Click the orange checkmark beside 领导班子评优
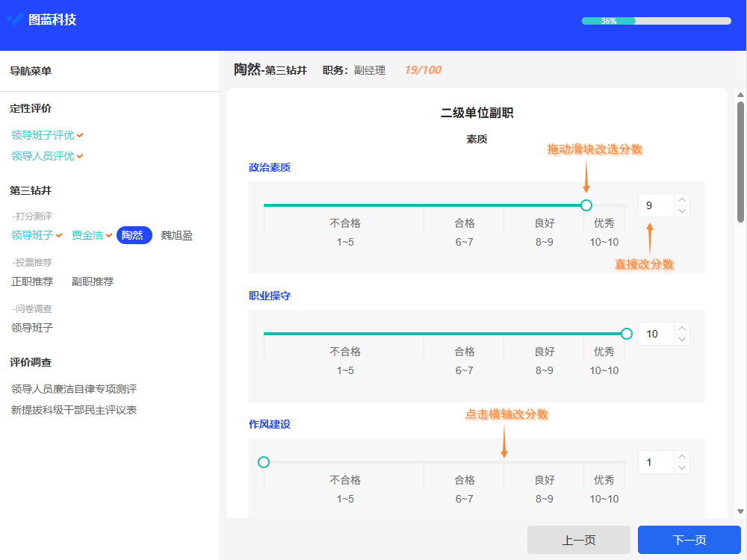747x560 pixels. pos(78,135)
